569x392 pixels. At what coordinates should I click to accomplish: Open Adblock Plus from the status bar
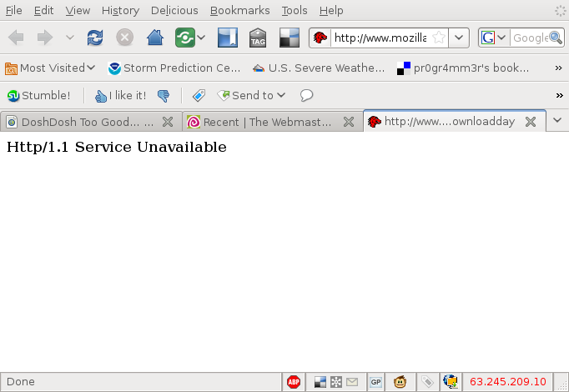tap(294, 382)
